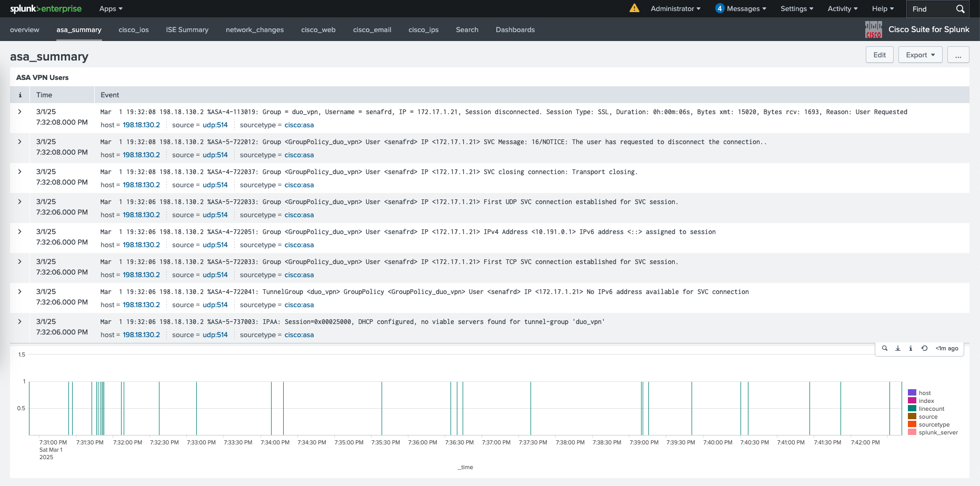
Task: Open the network_changes tab
Action: pos(255,29)
